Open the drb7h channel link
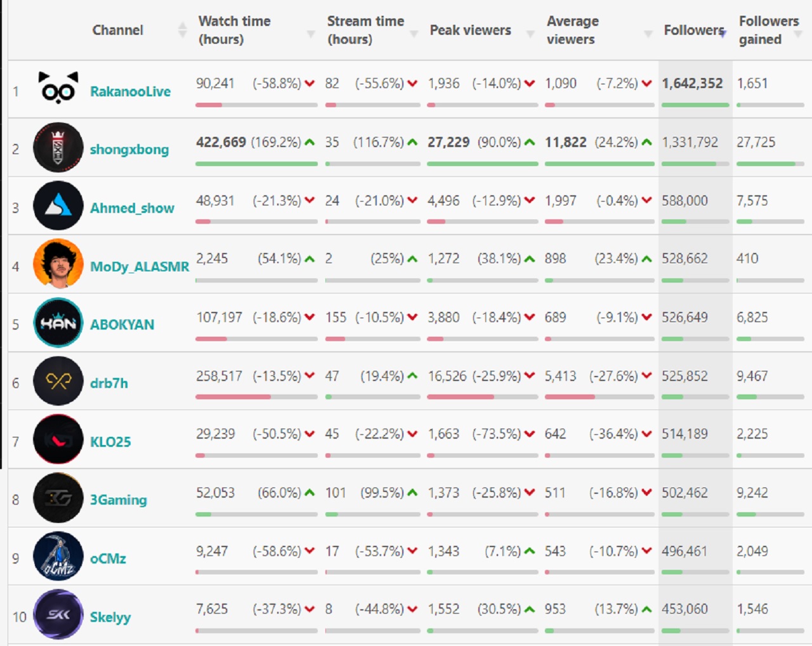 [109, 383]
